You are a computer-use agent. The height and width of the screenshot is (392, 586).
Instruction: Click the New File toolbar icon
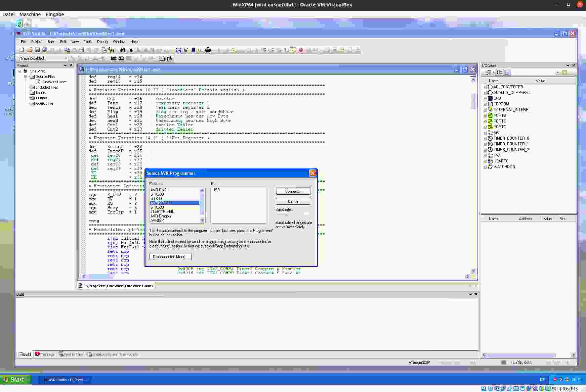pyautogui.click(x=22, y=50)
